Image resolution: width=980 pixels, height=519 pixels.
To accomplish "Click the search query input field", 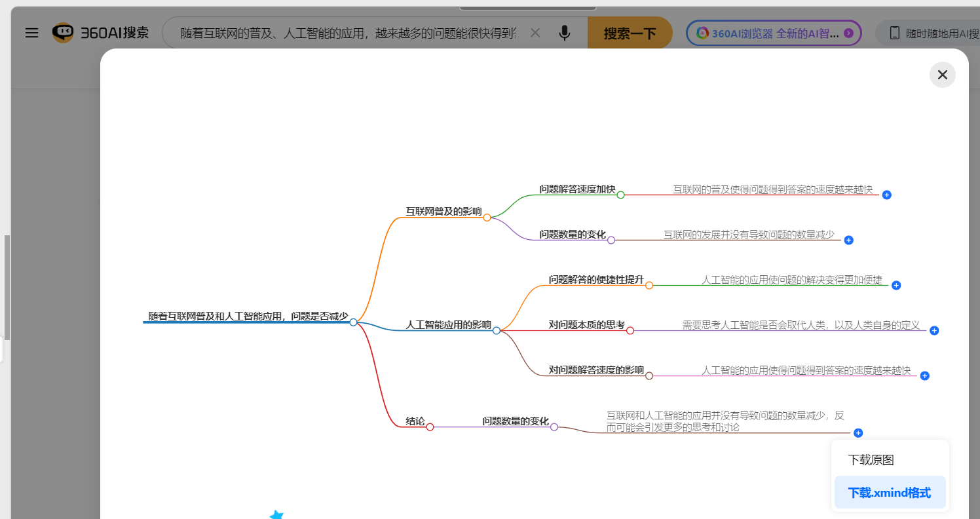I will (x=347, y=33).
